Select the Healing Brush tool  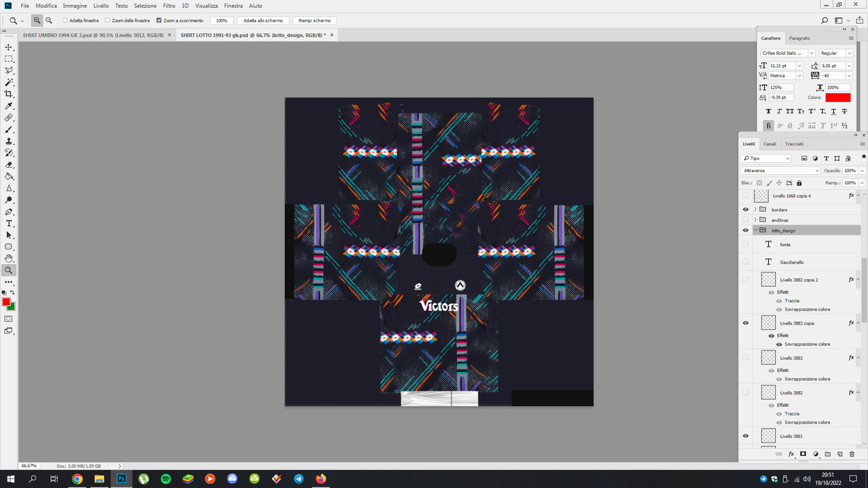pyautogui.click(x=9, y=118)
